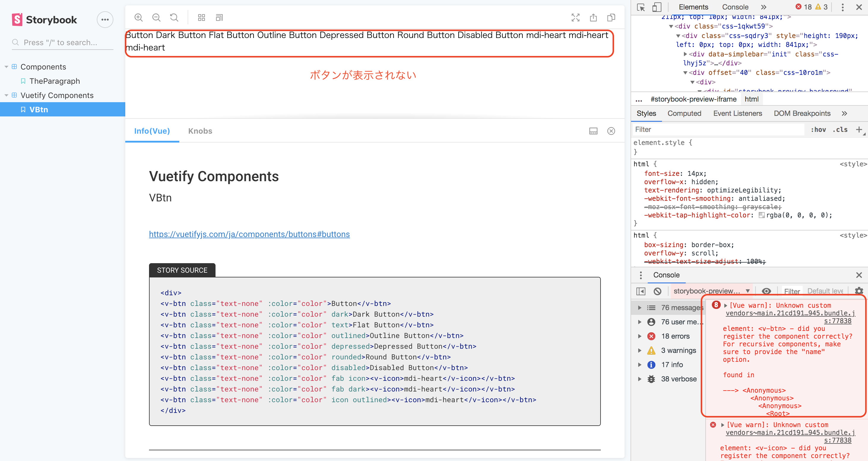
Task: Open story in new tab icon
Action: 593,18
